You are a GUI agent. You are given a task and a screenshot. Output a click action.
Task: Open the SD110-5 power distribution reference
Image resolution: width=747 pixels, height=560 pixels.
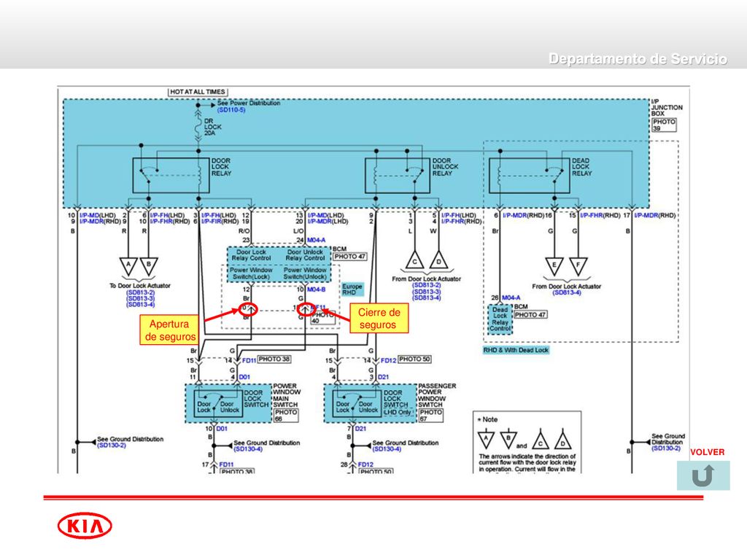point(231,110)
